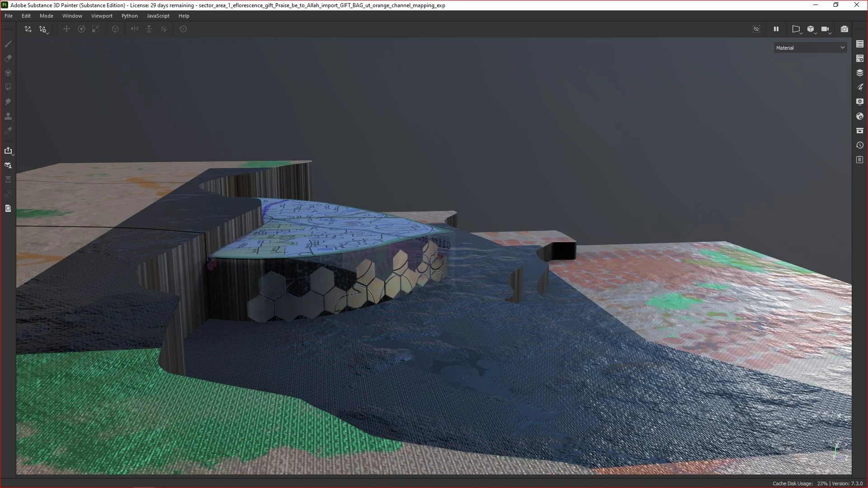Open the History panel
Screen dimensions: 868x488
[860, 145]
